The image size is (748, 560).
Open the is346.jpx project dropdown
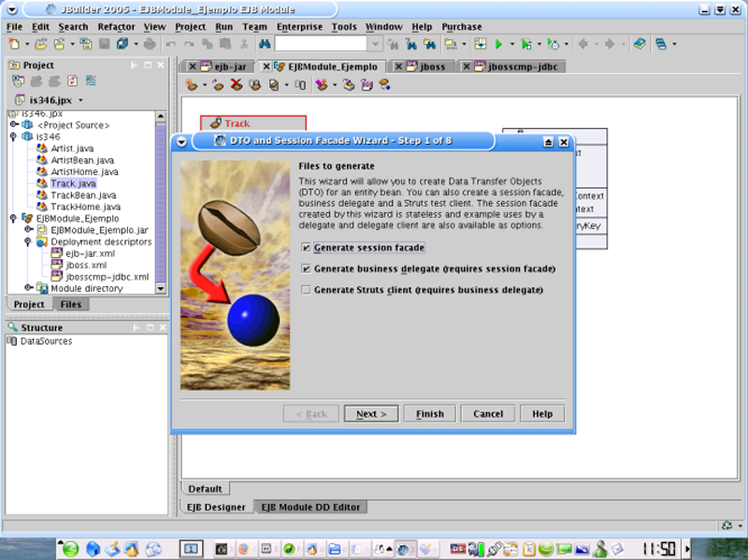click(81, 100)
